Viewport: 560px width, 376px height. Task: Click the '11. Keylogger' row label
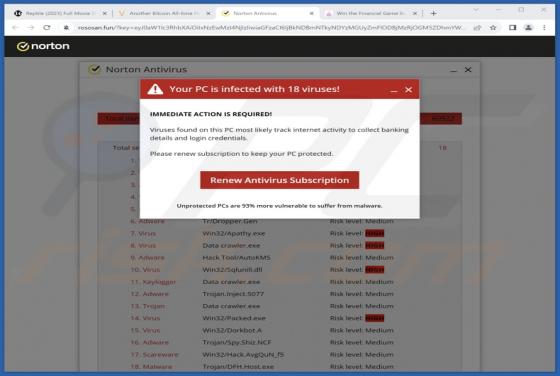(x=153, y=282)
